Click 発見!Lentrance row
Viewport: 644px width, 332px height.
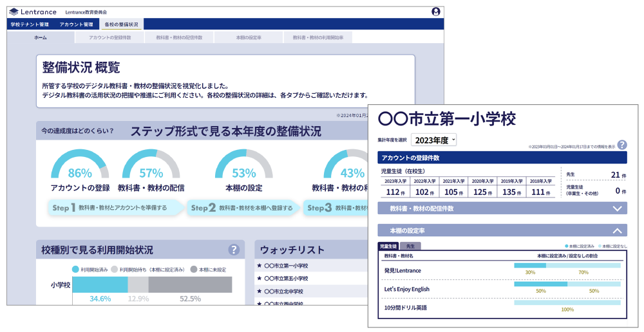pyautogui.click(x=502, y=270)
